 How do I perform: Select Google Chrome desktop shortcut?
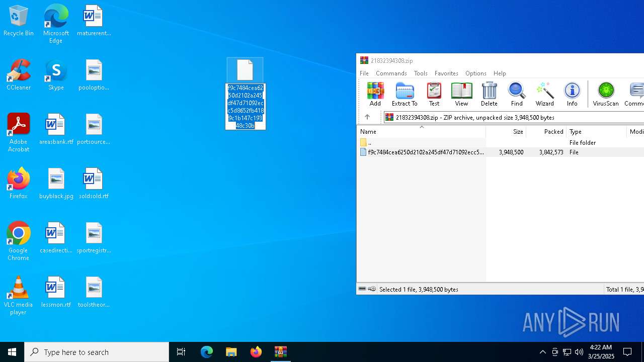point(19,241)
